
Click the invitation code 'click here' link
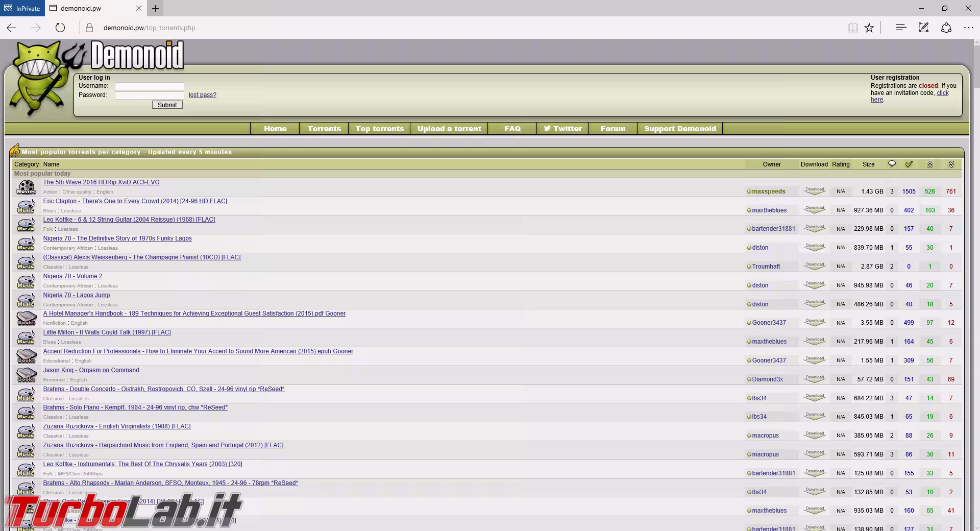pos(942,93)
